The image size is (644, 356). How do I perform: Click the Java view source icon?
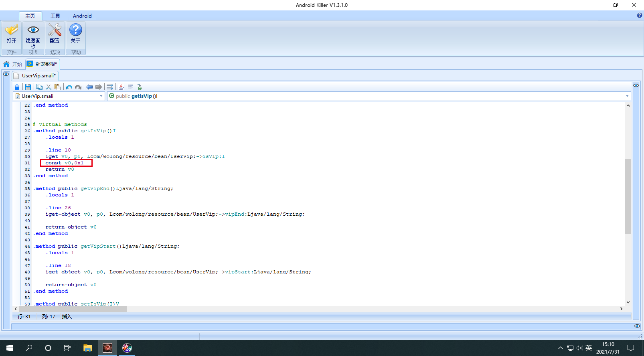click(121, 87)
